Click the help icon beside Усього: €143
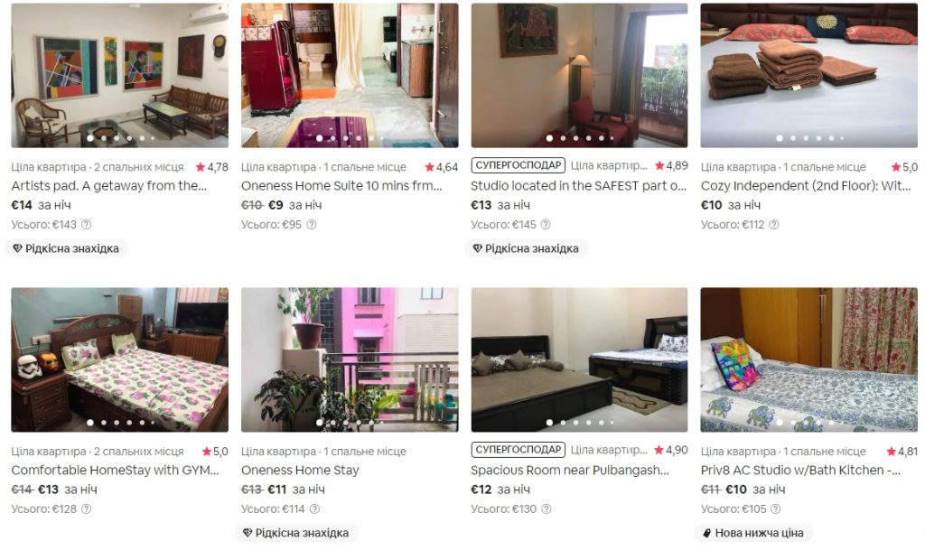The width and height of the screenshot is (925, 560). pos(86,225)
